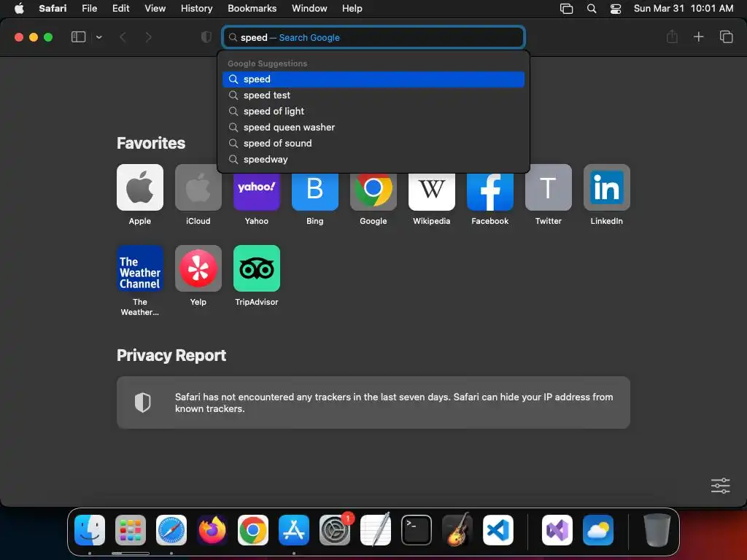Choose 'speed test' suggestion

[x=373, y=96]
